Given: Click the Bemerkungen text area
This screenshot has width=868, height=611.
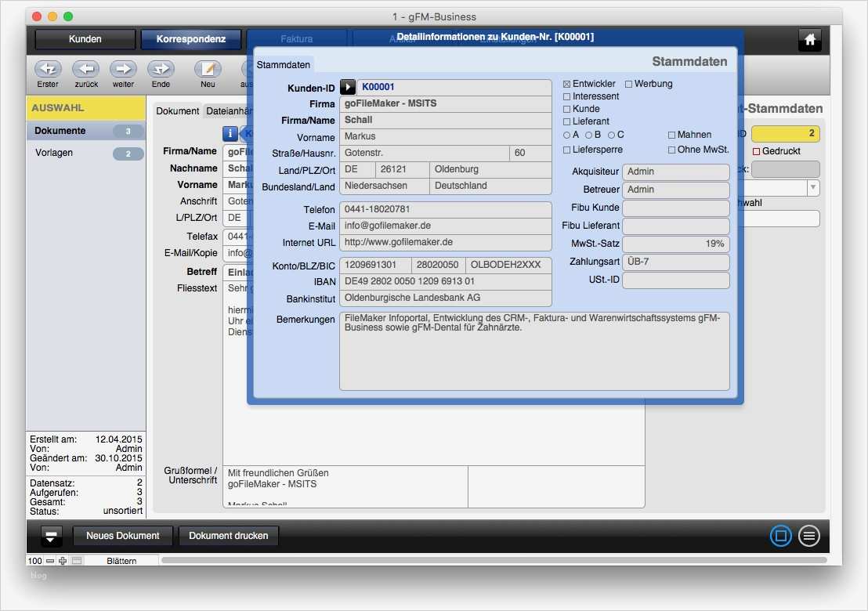Looking at the screenshot, I should 534,352.
